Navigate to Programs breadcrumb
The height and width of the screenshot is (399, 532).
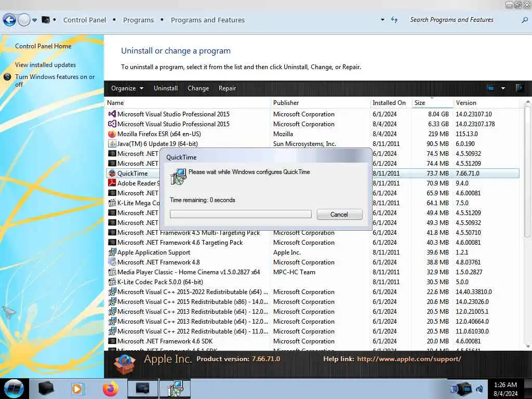138,20
